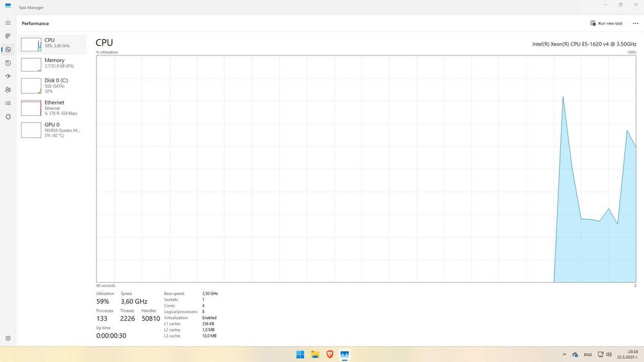Open the Windows Start button

(300, 354)
